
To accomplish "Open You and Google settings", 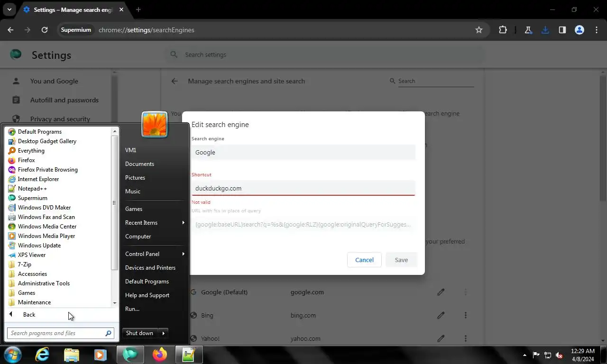I will point(54,81).
